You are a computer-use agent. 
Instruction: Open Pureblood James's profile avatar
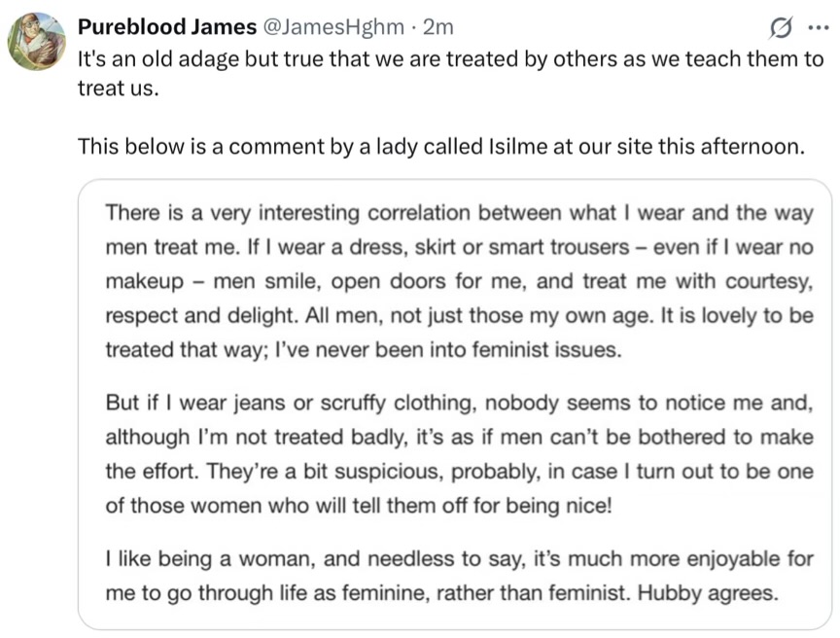(36, 41)
